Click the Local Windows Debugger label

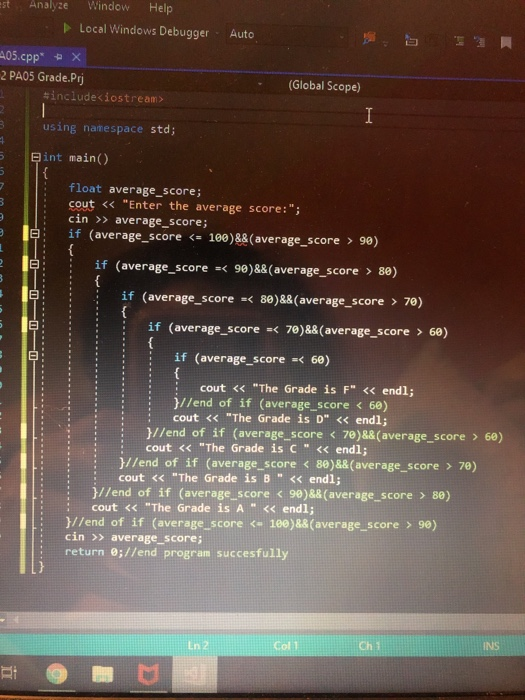click(144, 30)
